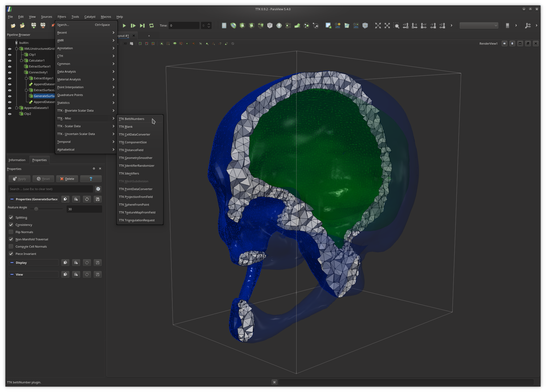The width and height of the screenshot is (546, 392).
Task: Split RenderView1 horizontally
Action: pos(504,44)
